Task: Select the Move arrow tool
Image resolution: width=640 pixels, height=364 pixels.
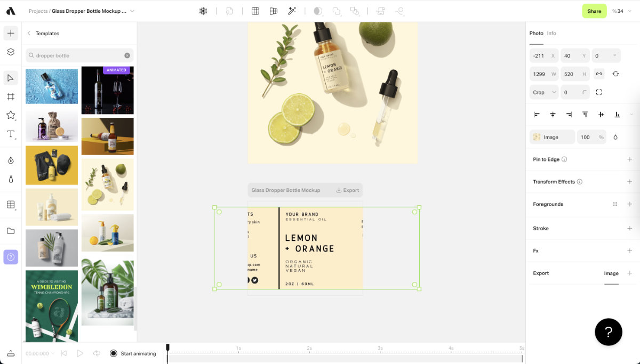Action: (11, 78)
